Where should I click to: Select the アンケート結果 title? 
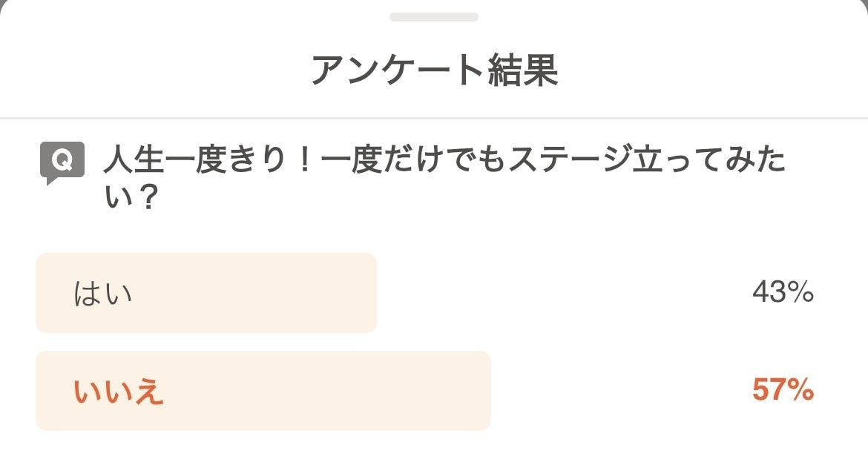434,70
